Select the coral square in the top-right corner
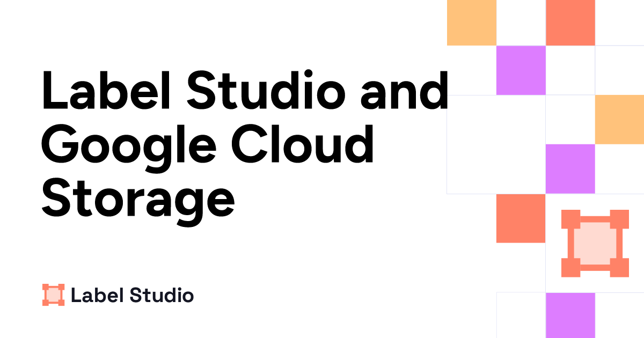644x338 pixels. coord(570,21)
